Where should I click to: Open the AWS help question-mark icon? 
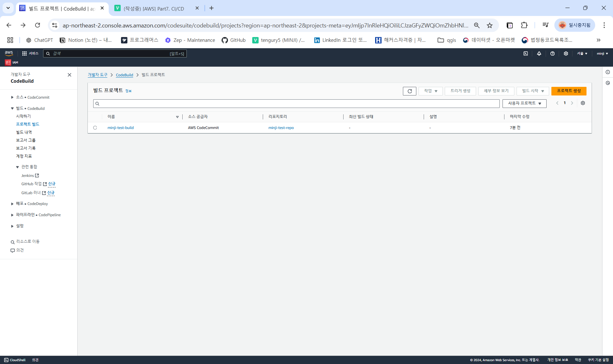[x=552, y=54]
